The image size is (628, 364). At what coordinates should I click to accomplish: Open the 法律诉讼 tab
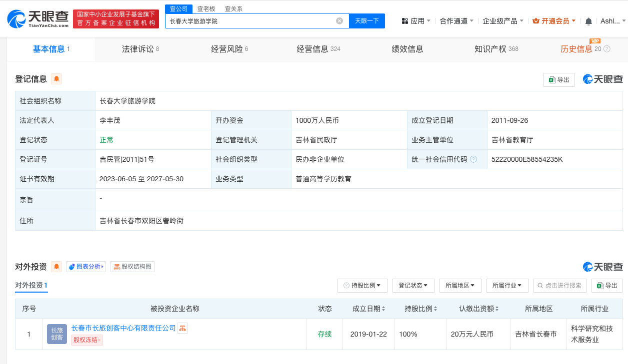(x=140, y=49)
